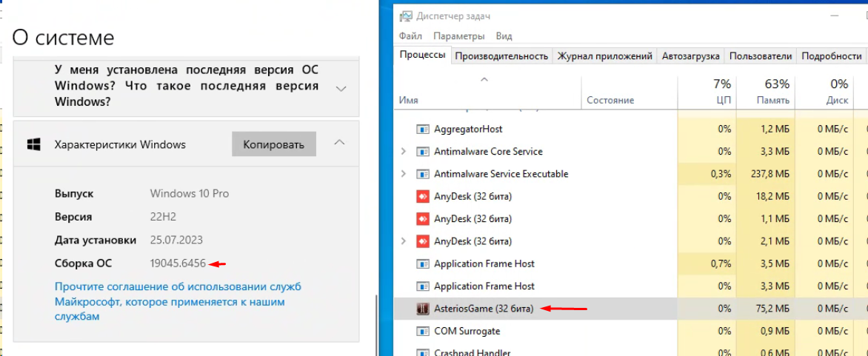Expand the latest Windows version question
Screen dimensions: 868x356
[x=341, y=89]
